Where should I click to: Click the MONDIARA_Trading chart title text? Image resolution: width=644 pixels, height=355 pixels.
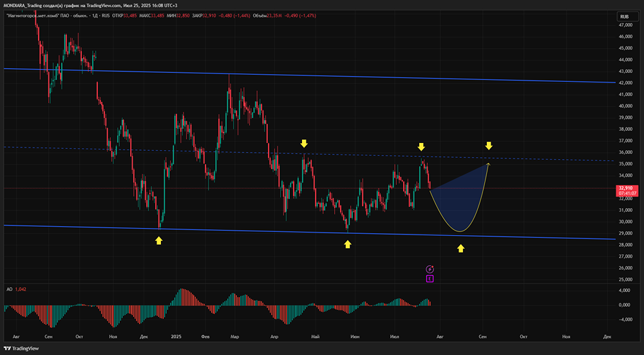pyautogui.click(x=90, y=5)
